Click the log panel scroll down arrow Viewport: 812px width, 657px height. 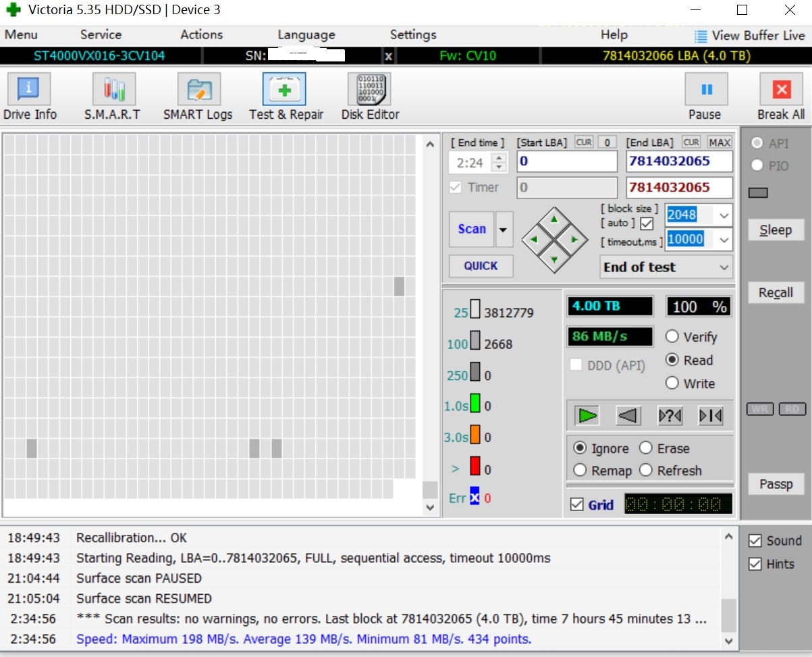point(729,640)
